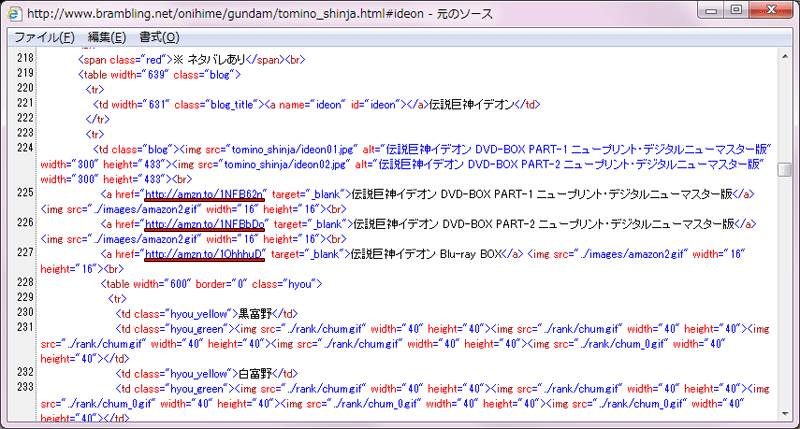Screen dimensions: 800x429
Task: Click line number 233
Action: [x=25, y=387]
